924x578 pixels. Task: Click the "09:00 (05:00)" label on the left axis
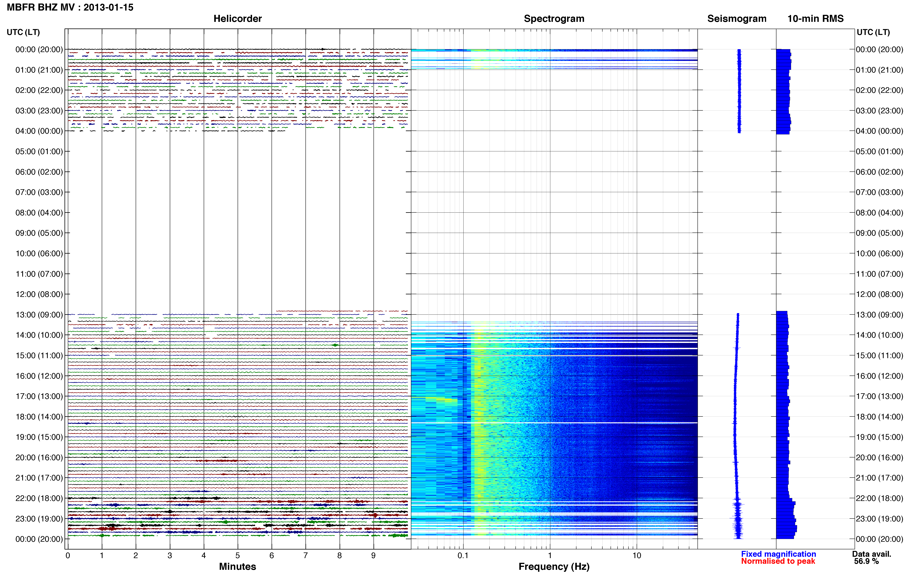click(x=39, y=233)
